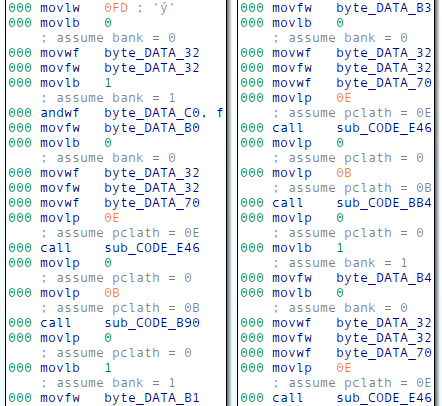Screen dimensions: 442x406
Task: Click the right block's 'assume bank = 1' comment
Action: point(340,263)
